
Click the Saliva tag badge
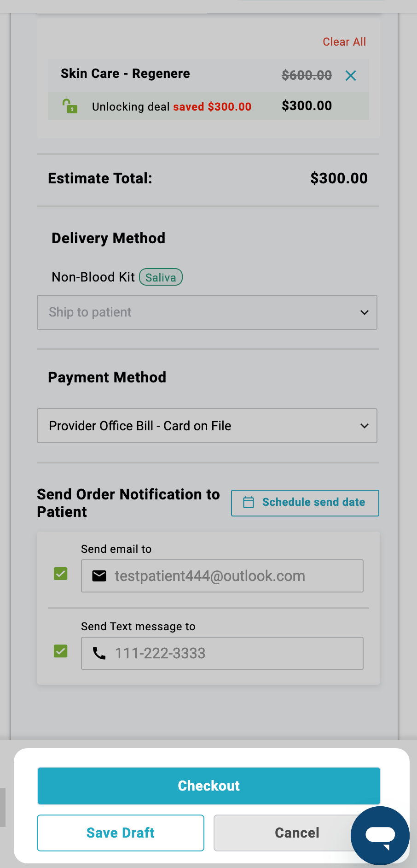pyautogui.click(x=161, y=277)
